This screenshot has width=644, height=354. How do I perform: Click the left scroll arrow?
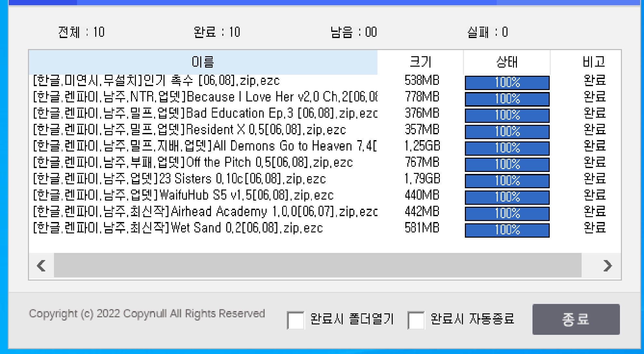tap(41, 266)
